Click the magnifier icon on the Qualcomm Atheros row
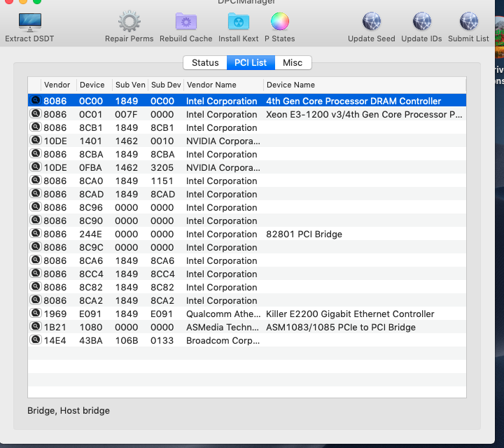 35,314
